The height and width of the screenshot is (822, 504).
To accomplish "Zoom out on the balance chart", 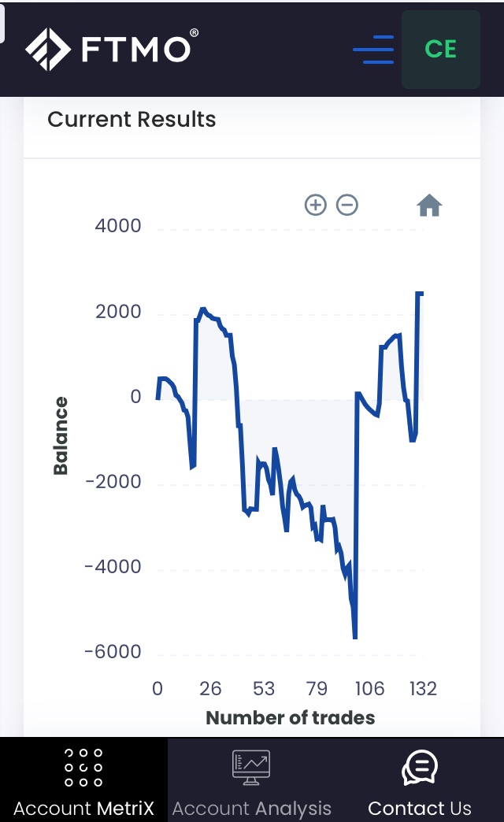I will 347,205.
